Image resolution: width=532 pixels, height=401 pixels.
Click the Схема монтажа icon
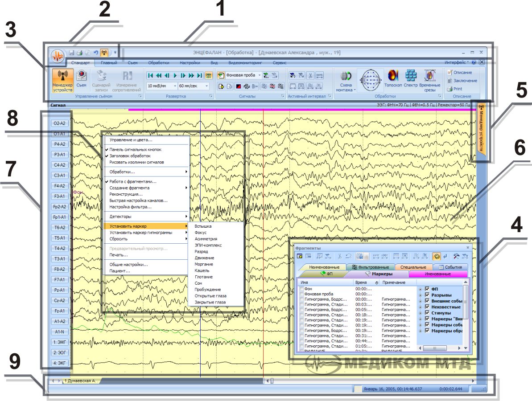point(346,81)
